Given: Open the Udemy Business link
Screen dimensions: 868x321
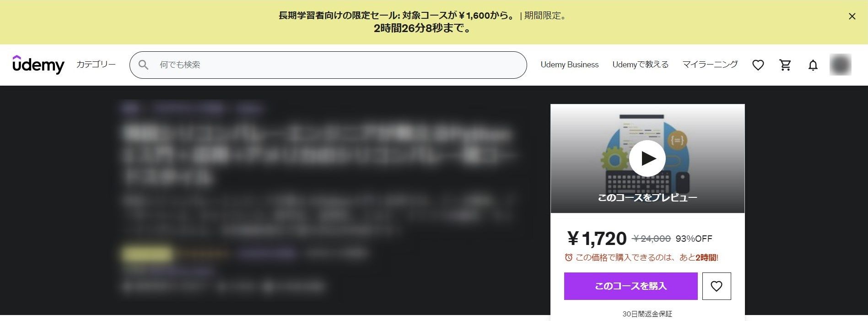Looking at the screenshot, I should [x=569, y=65].
